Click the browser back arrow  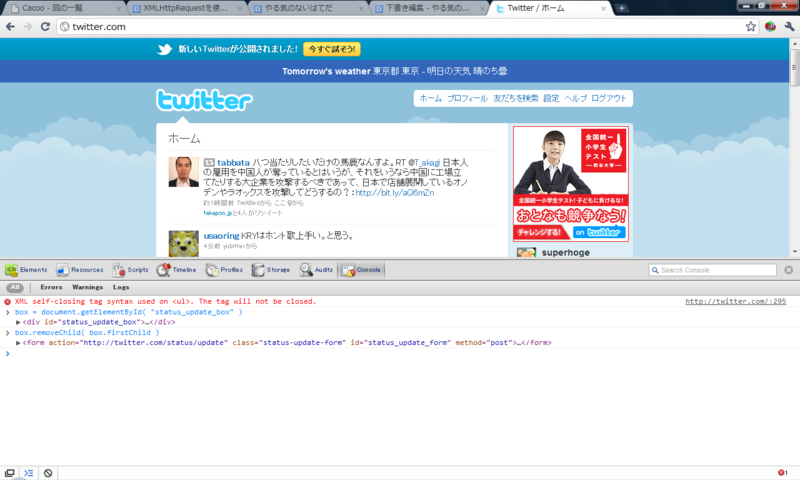coord(10,27)
